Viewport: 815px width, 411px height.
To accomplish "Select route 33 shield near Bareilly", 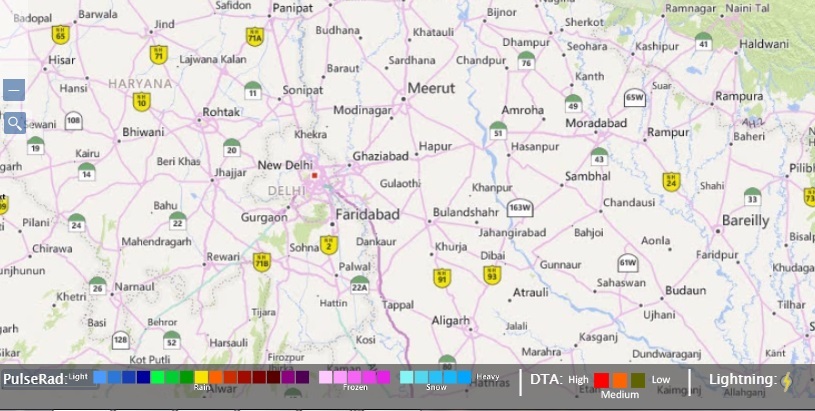I will point(752,196).
